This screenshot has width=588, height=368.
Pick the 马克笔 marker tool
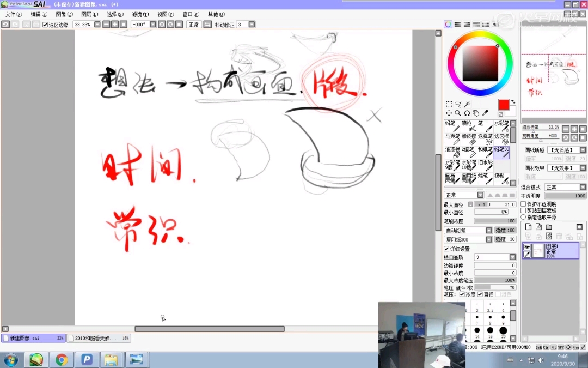click(452, 139)
